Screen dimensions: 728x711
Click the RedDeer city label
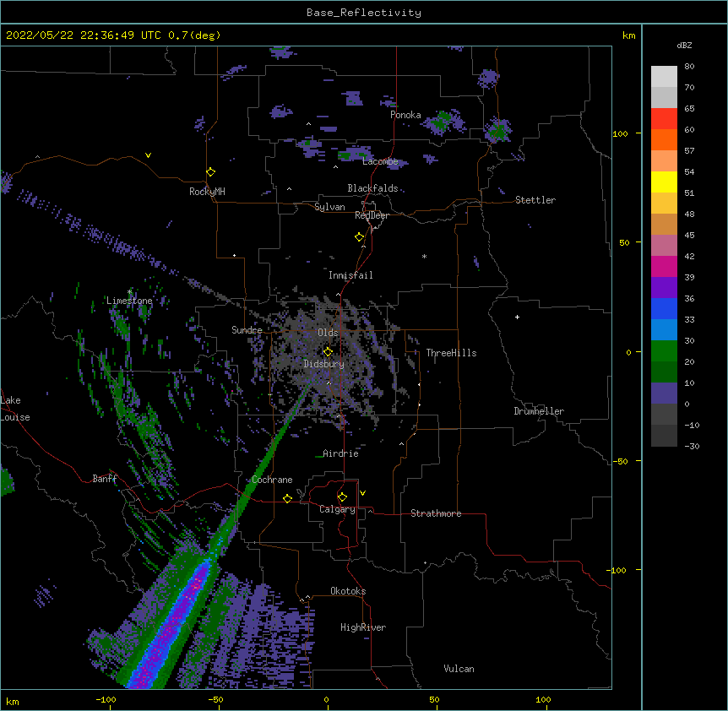(x=372, y=215)
